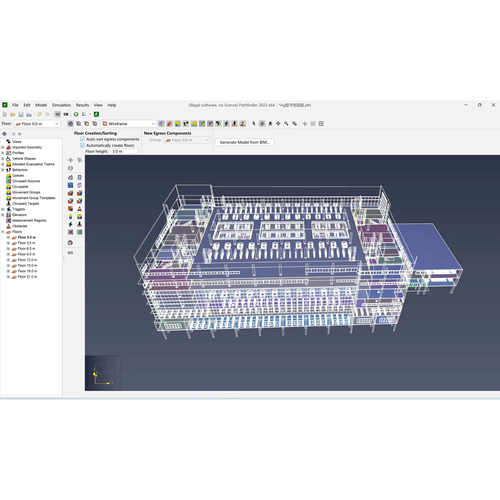Click the Views eye icon in the tree
This screenshot has width=500, height=500.
9,141
